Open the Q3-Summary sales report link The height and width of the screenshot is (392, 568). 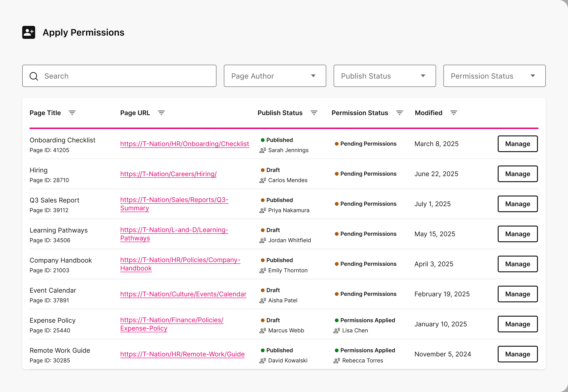pos(174,204)
